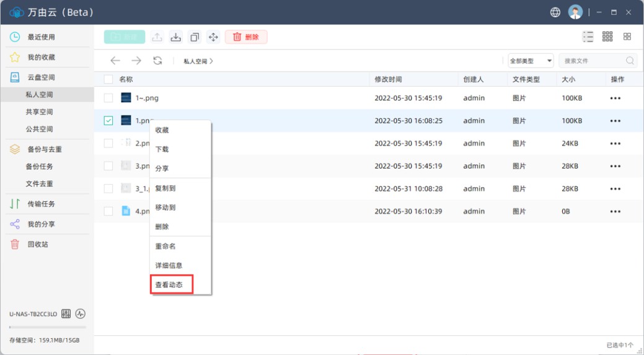Click the upload icon in toolbar

157,37
